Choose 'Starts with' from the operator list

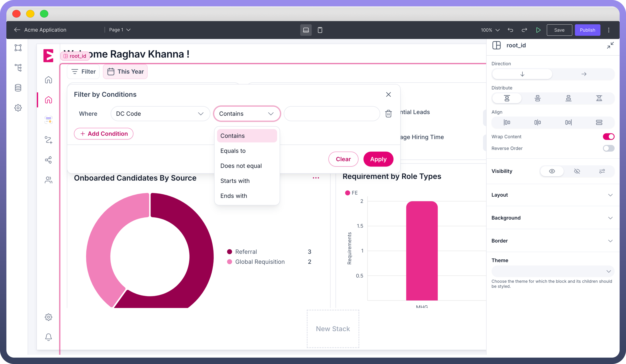(235, 181)
